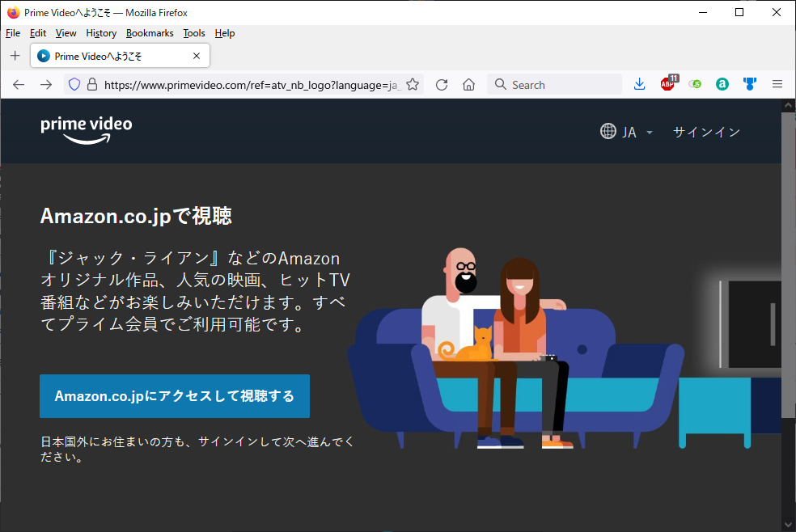
Task: Click the サインイン link in the header
Action: pyautogui.click(x=706, y=132)
